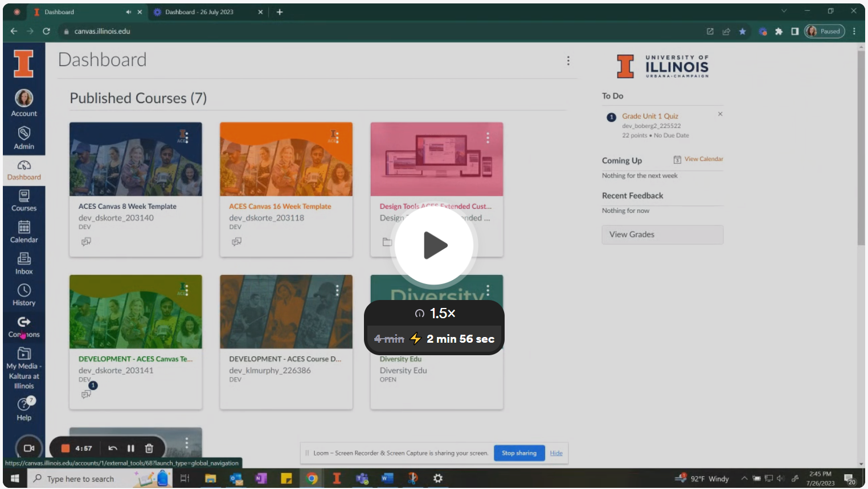868x489 pixels.
Task: Open the ACES Canvas 8 Week Template course
Action: coord(128,207)
